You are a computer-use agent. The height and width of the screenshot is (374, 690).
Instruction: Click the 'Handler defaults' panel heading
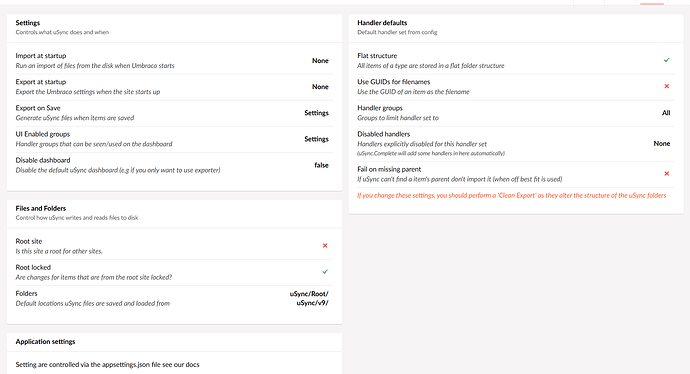(x=382, y=23)
